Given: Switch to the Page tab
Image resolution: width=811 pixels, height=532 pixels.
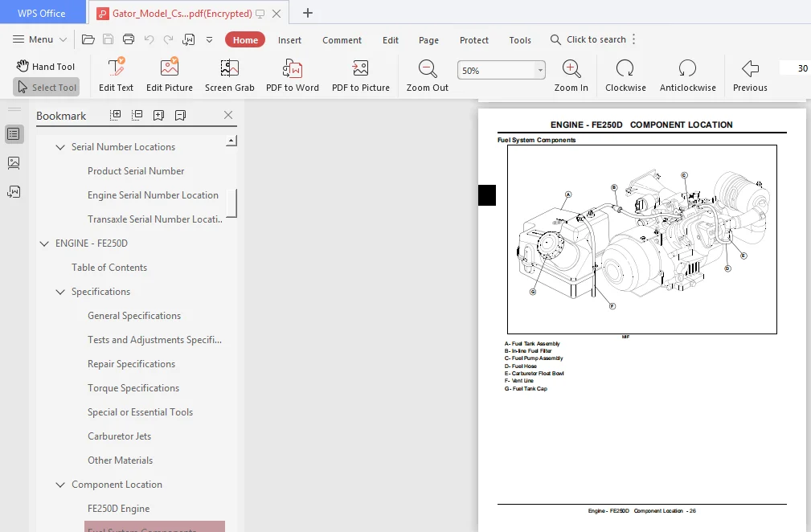Looking at the screenshot, I should pos(428,40).
